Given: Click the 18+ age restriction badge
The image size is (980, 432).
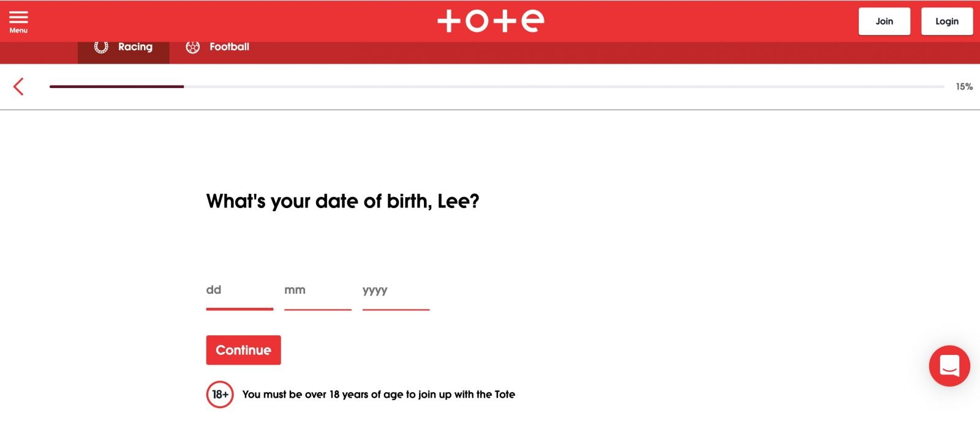Looking at the screenshot, I should 220,395.
